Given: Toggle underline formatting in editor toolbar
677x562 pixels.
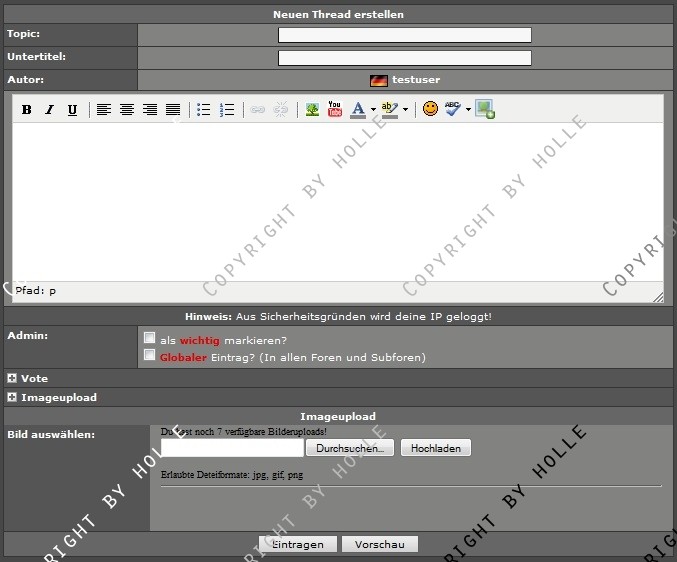Looking at the screenshot, I should pos(73,110).
